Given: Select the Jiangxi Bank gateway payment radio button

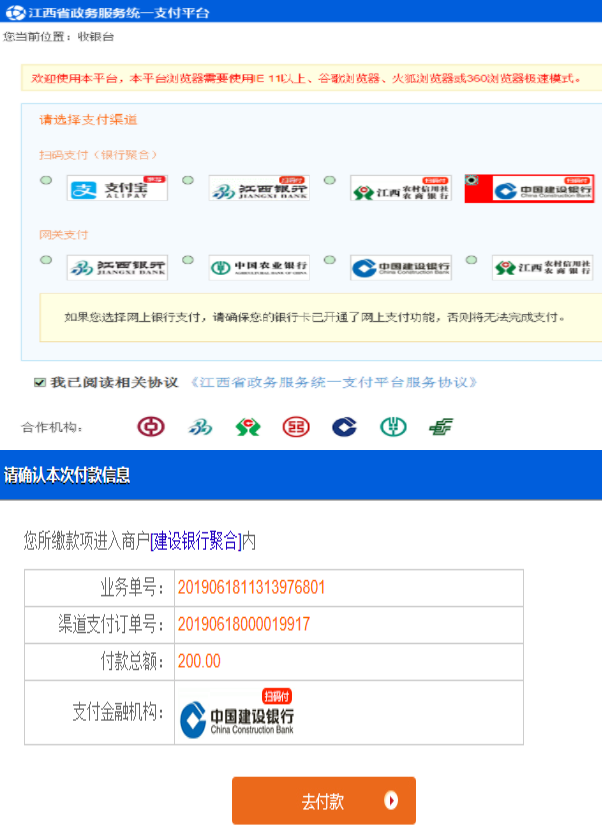Looking at the screenshot, I should pyautogui.click(x=46, y=260).
